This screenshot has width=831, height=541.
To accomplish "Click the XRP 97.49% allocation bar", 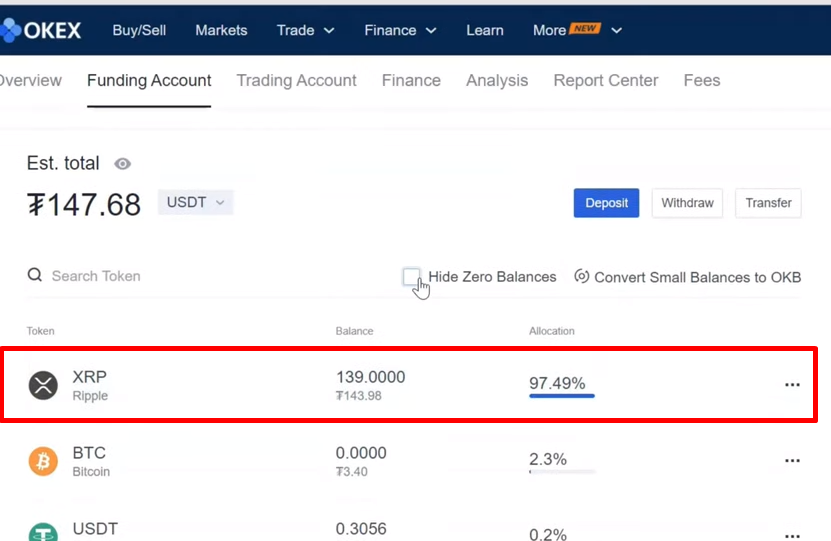I will (x=562, y=396).
